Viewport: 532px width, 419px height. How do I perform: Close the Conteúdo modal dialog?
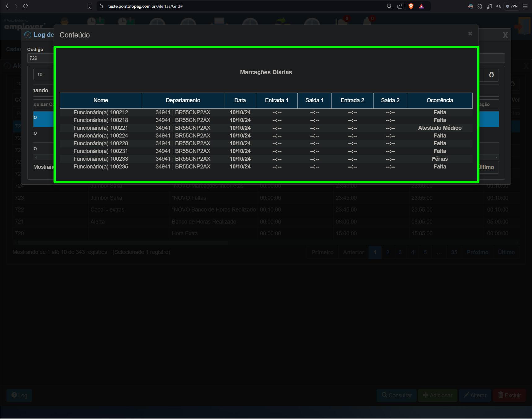pos(470,33)
